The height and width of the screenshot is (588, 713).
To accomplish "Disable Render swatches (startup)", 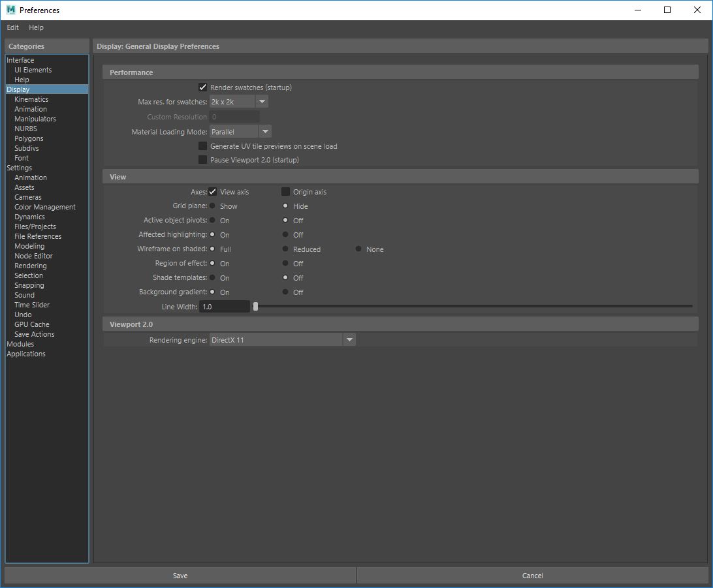I will [202, 86].
